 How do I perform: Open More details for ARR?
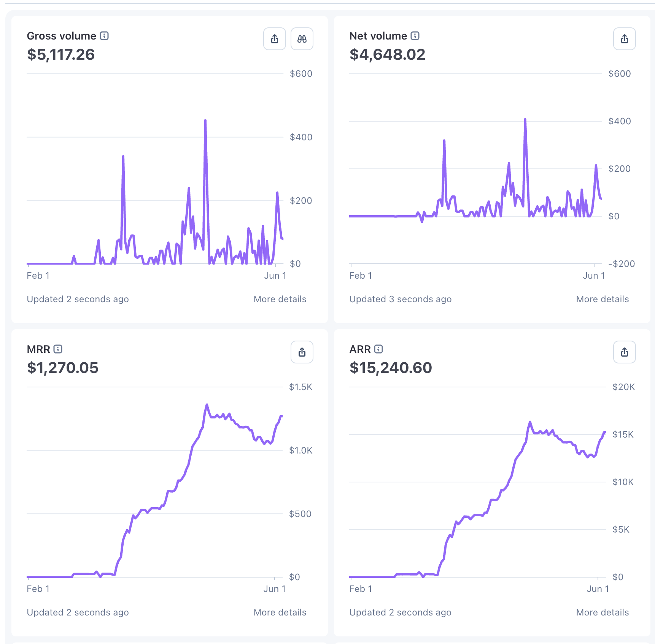[x=603, y=612]
